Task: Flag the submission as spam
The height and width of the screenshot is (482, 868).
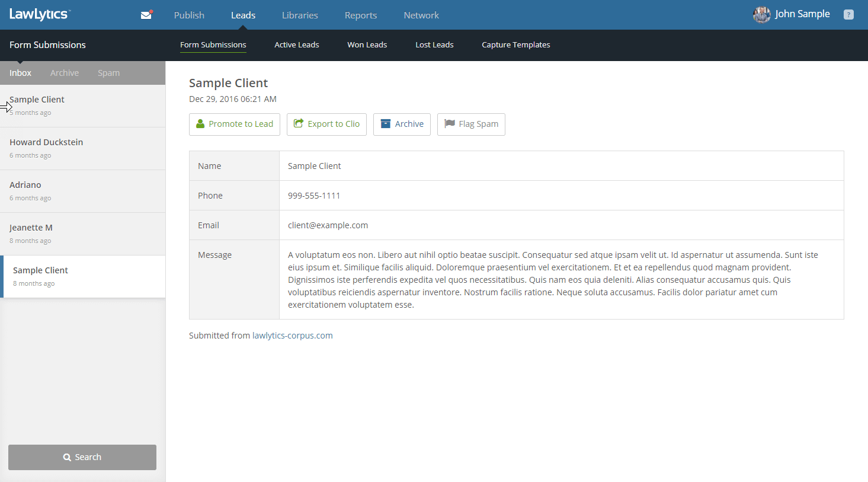Action: [x=471, y=124]
